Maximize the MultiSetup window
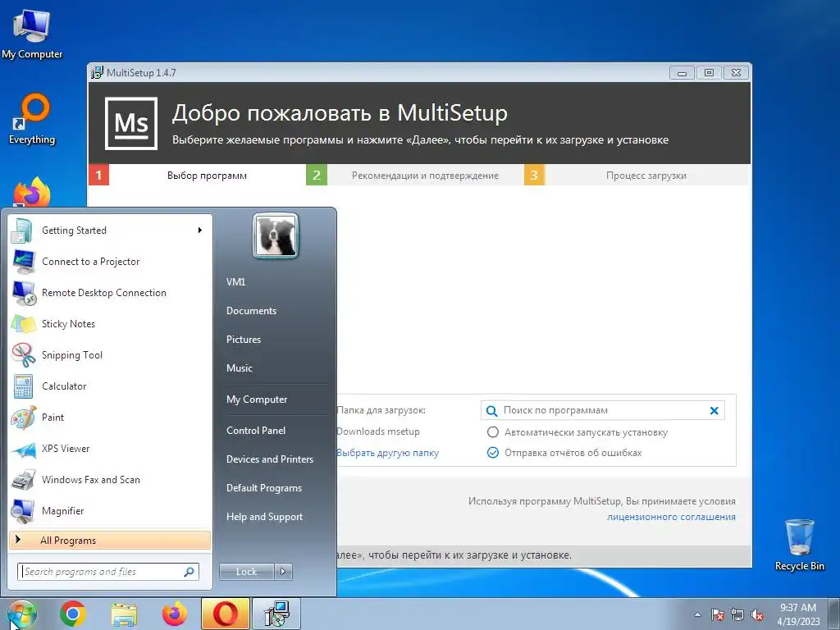Screen dimensions: 840x630 709,73
